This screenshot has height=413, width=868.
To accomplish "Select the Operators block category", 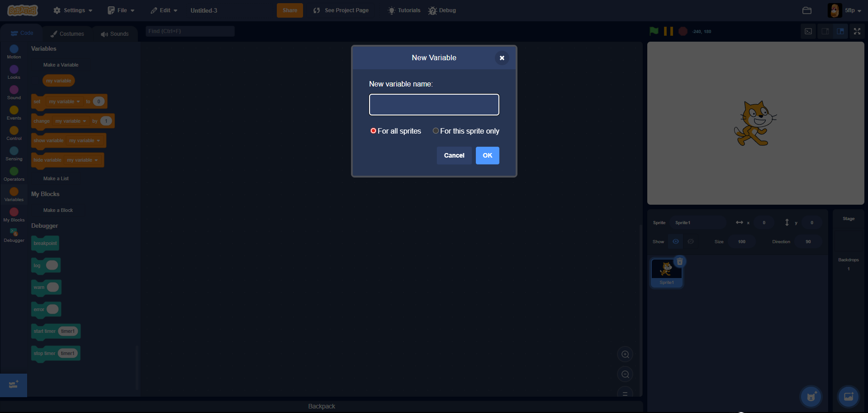I will pyautogui.click(x=14, y=174).
